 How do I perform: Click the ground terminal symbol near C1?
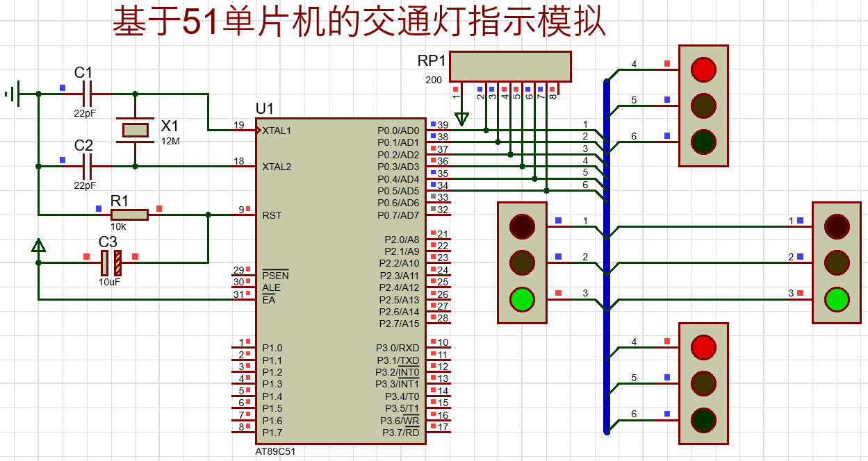13,92
